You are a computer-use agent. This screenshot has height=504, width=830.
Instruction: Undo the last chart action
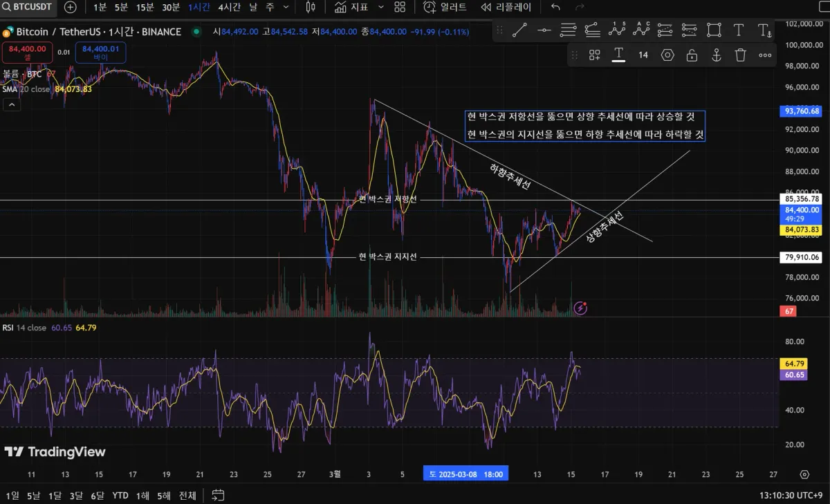(x=556, y=8)
